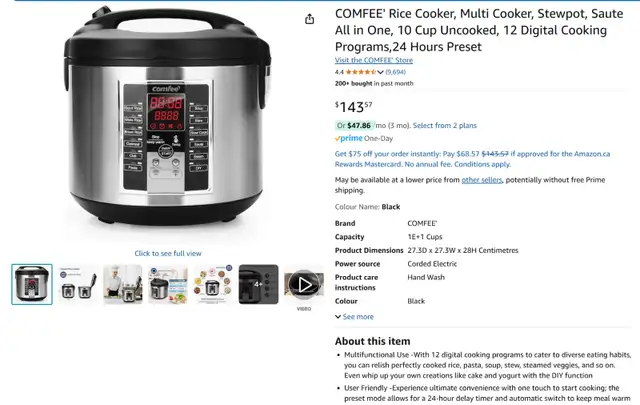This screenshot has width=640, height=405.
Task: Click the star rating icons
Action: (361, 72)
